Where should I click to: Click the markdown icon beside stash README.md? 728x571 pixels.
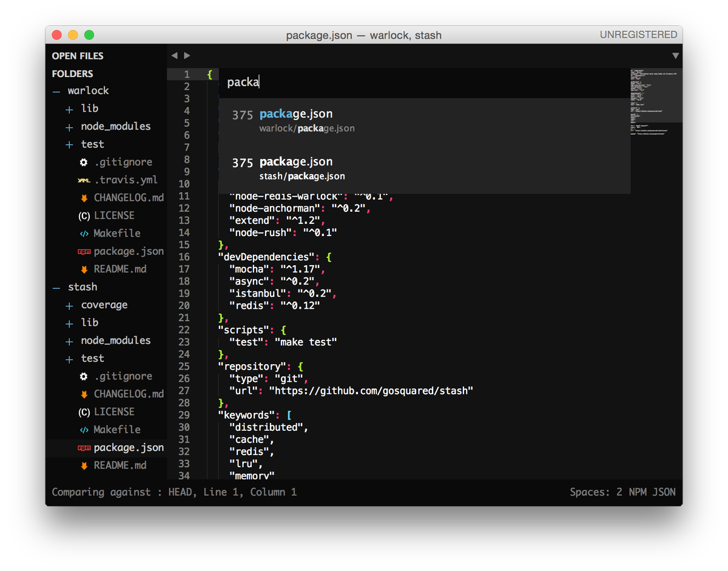click(x=84, y=466)
